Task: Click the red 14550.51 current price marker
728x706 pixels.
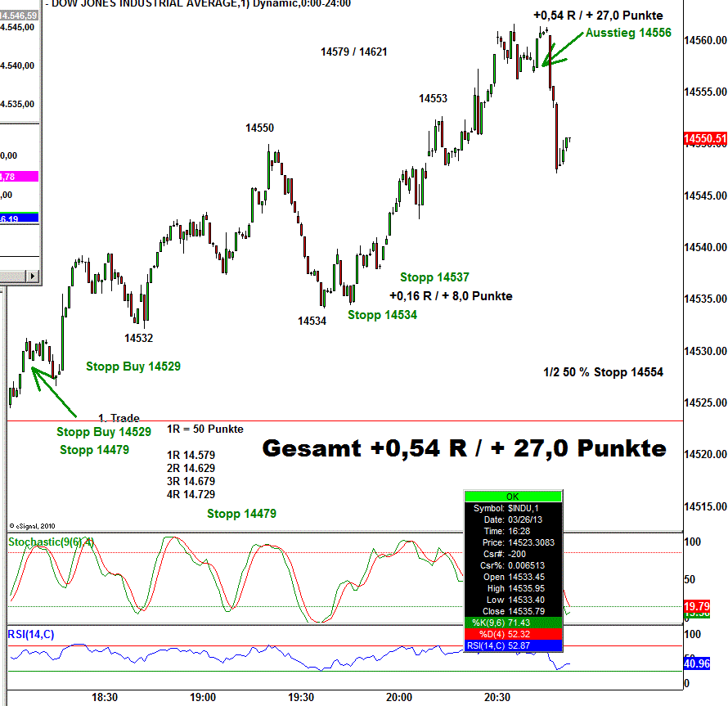Action: (703, 139)
